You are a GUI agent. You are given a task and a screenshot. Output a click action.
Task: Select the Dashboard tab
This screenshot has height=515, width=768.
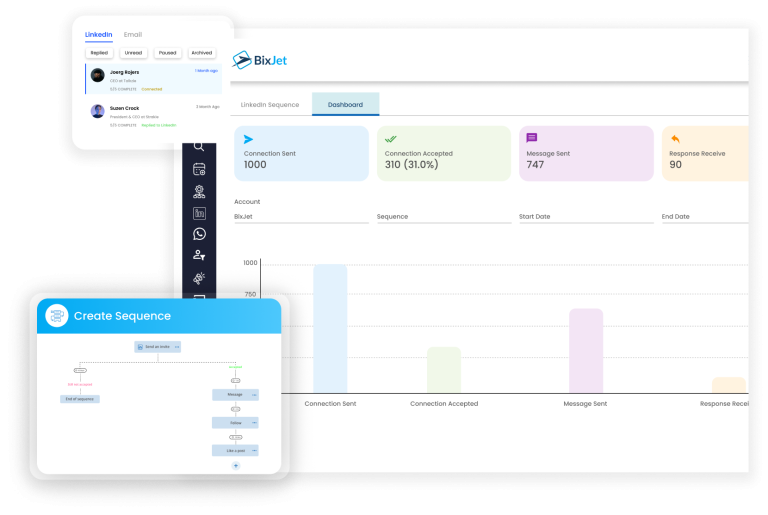coord(345,104)
